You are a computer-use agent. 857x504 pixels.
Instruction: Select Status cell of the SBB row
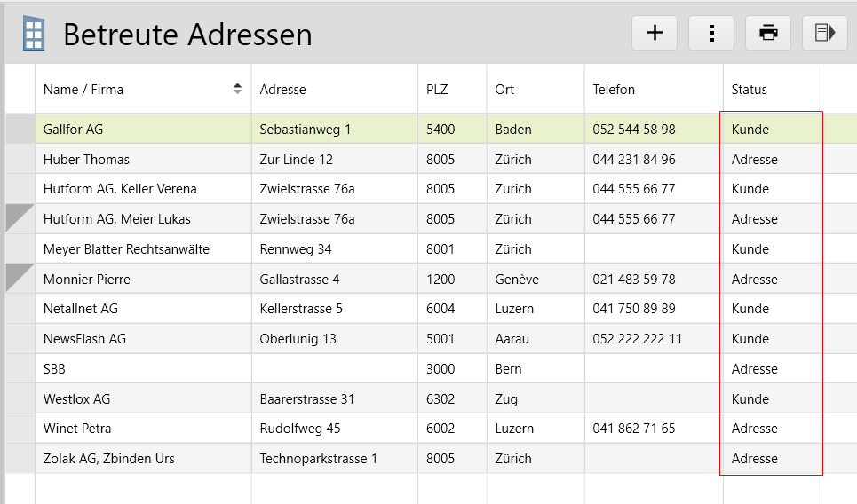(754, 369)
